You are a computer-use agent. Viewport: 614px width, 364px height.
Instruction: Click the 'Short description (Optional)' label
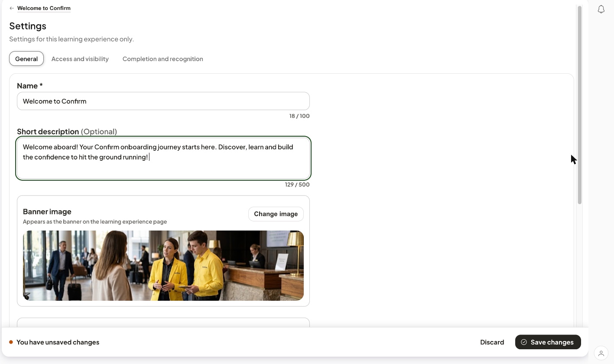67,132
